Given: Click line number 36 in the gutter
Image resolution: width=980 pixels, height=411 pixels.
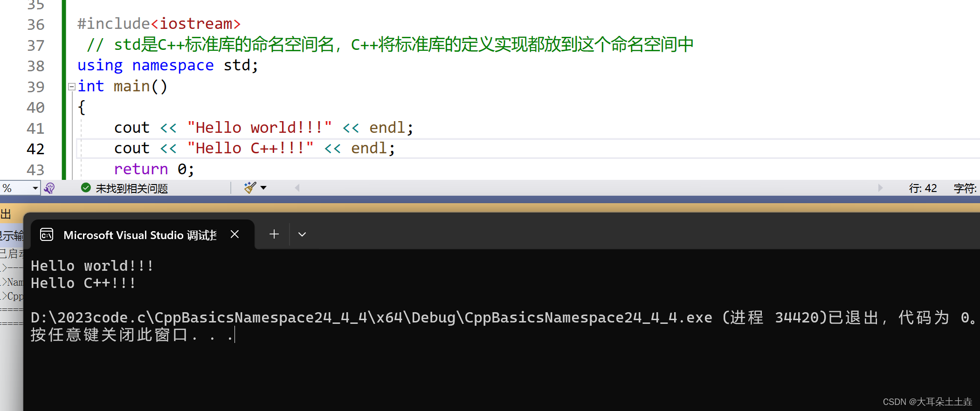Looking at the screenshot, I should pyautogui.click(x=35, y=25).
